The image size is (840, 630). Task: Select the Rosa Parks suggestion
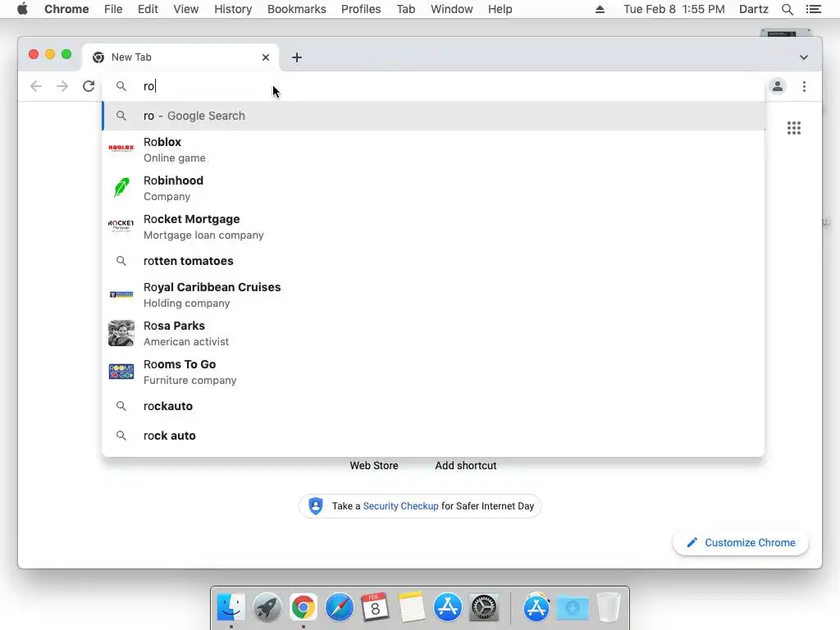433,333
